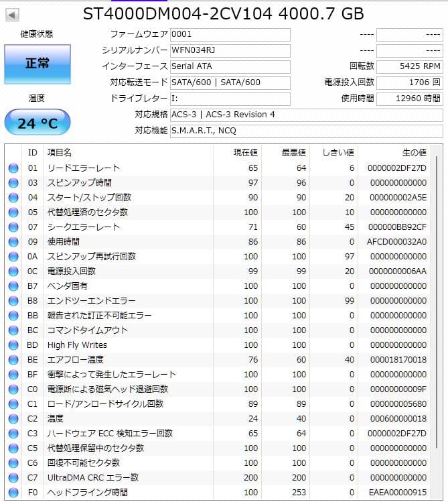The width and height of the screenshot is (448, 502).
Task: Click the status icon for ID C0 row
Action: (x=13, y=389)
